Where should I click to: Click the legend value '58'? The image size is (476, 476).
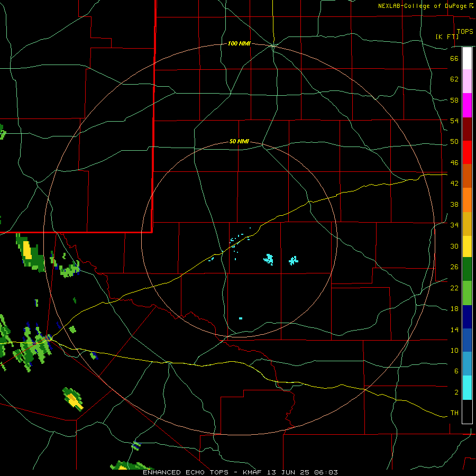coord(454,100)
